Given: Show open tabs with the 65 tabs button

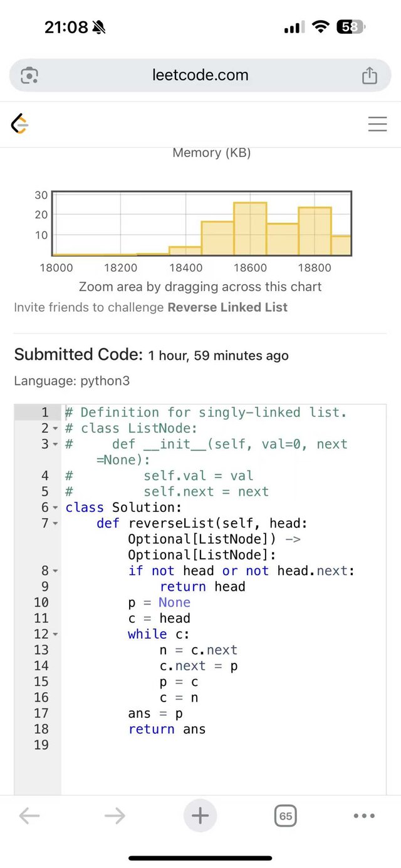Looking at the screenshot, I should coord(285,815).
